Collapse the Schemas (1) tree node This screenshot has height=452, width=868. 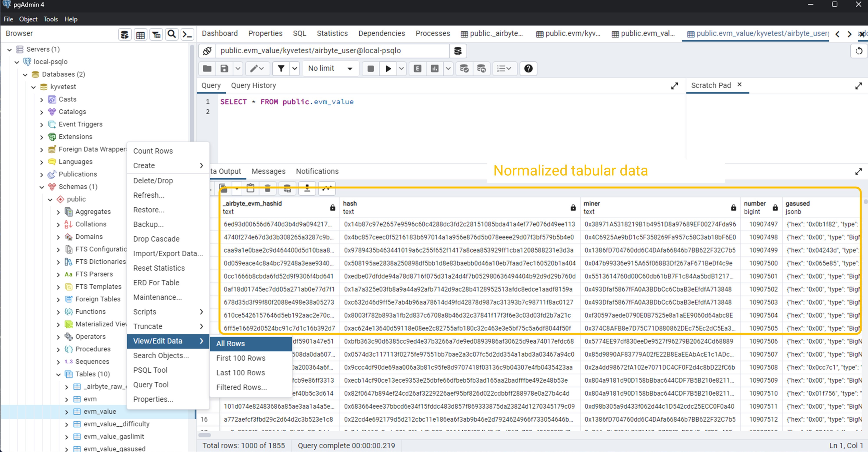(x=42, y=187)
